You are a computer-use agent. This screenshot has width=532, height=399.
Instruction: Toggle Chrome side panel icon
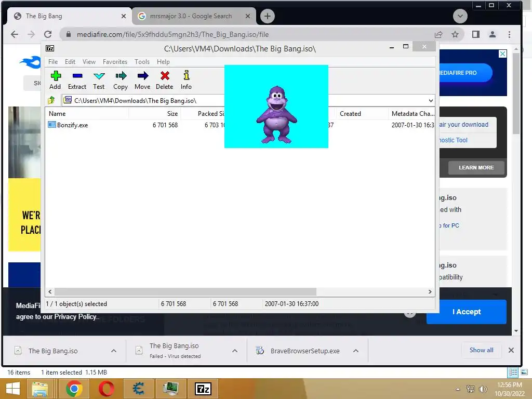coord(476,34)
